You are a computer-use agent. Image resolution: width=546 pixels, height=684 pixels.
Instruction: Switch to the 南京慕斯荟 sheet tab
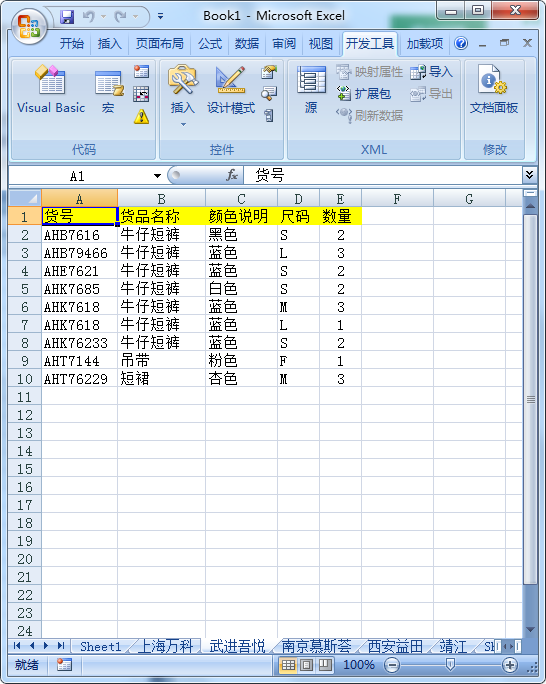pyautogui.click(x=316, y=646)
